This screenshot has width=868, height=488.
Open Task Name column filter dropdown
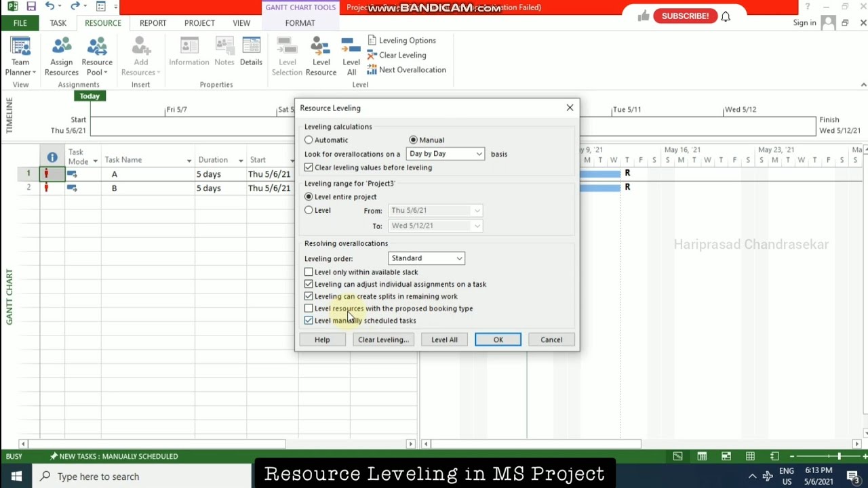tap(189, 161)
